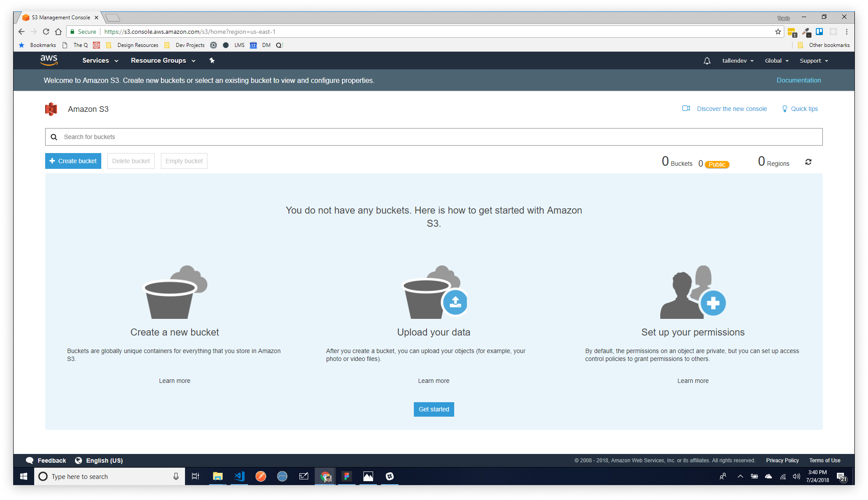Click Discover the new console link
Image resolution: width=868 pixels, height=500 pixels.
pyautogui.click(x=731, y=109)
